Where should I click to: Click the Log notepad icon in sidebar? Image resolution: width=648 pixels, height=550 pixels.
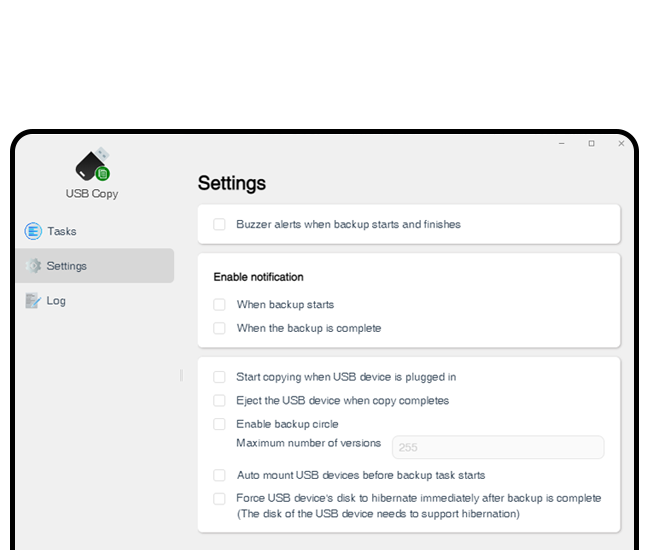tap(33, 300)
